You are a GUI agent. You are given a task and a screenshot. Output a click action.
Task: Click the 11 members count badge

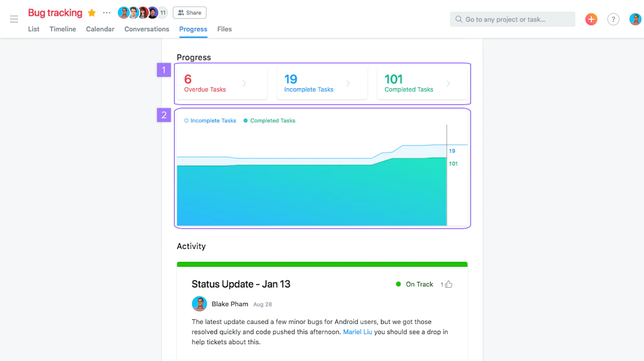click(x=162, y=13)
